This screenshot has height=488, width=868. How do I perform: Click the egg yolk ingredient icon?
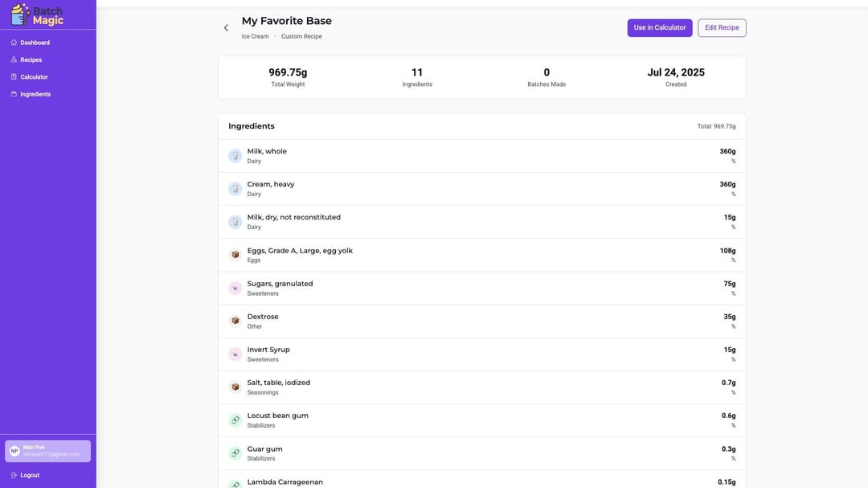tap(235, 255)
